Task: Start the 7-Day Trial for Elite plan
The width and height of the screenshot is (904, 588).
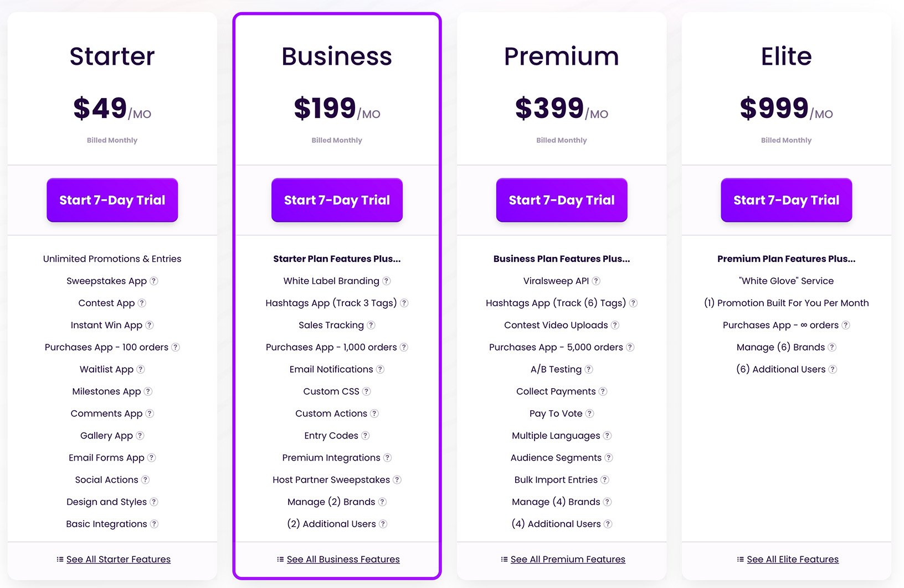Action: coord(786,200)
